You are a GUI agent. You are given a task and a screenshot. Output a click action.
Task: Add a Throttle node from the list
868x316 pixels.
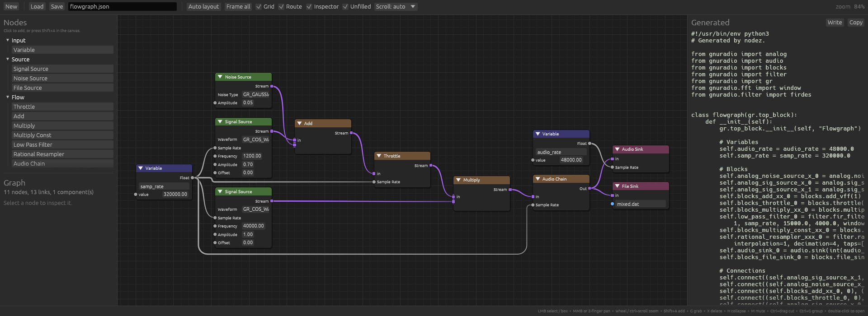(62, 107)
